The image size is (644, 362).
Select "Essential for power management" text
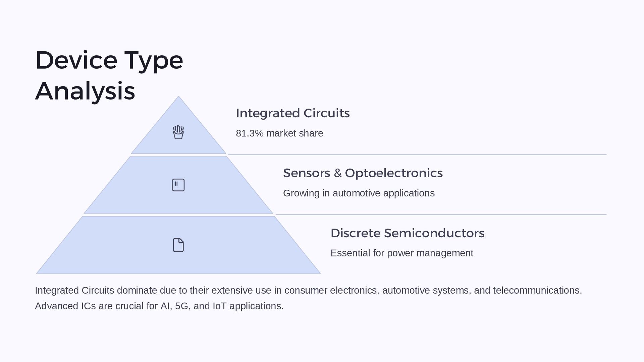coord(401,253)
